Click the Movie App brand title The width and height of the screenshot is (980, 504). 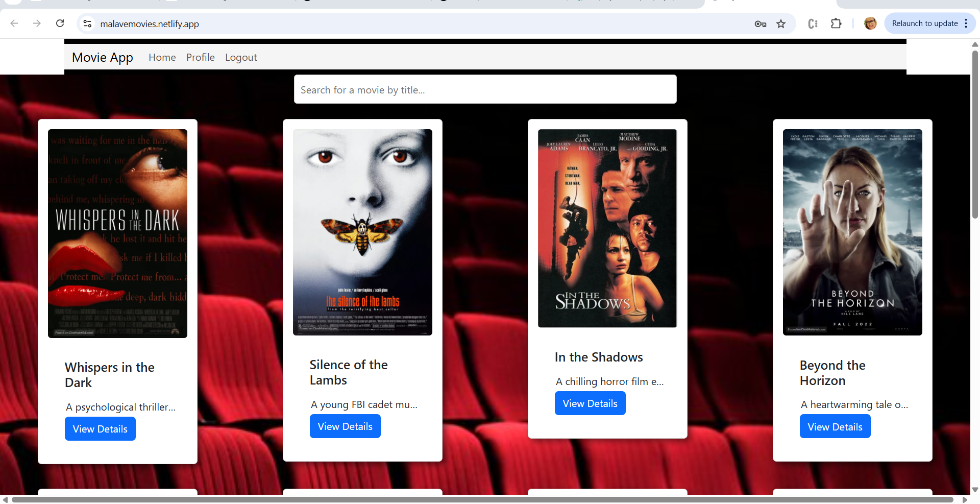point(103,57)
